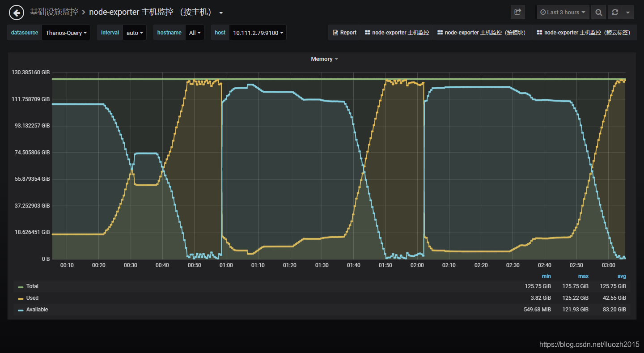Click the hostname variable label
Screen dimensions: 644x353
[x=169, y=33]
